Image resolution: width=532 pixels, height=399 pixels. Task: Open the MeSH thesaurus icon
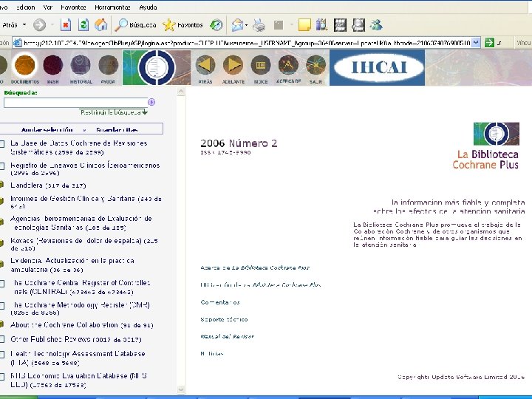(x=52, y=65)
